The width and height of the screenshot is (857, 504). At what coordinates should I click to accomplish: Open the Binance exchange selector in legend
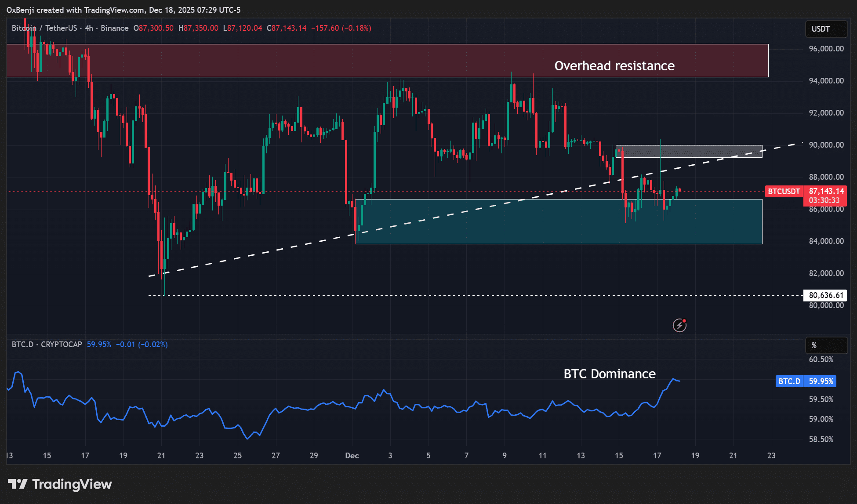click(114, 28)
